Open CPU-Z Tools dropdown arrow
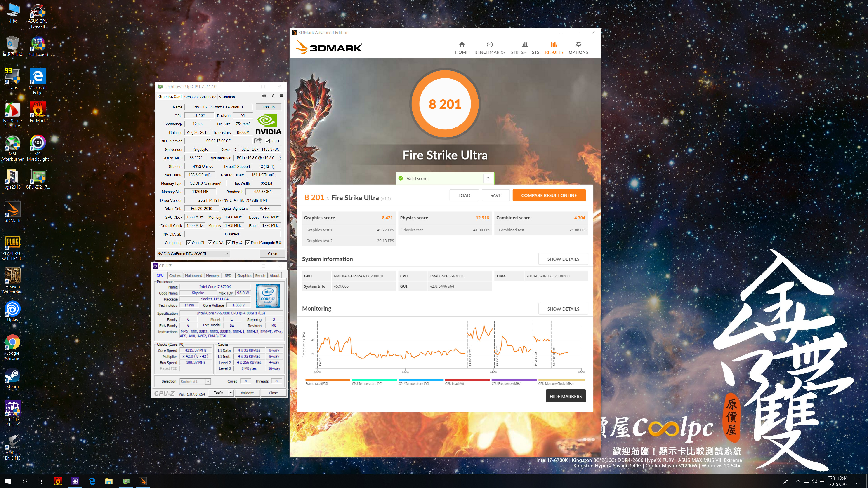Image resolution: width=868 pixels, height=488 pixels. (231, 393)
